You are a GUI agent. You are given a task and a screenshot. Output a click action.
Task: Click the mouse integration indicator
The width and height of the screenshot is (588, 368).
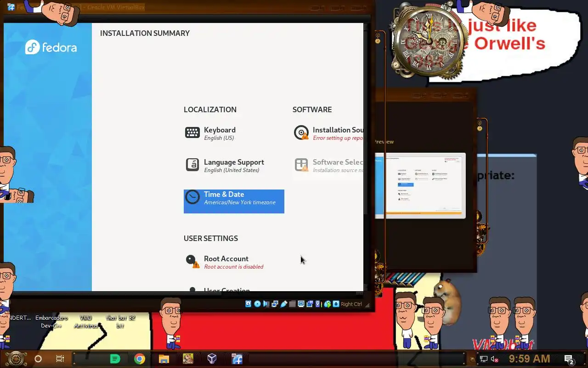point(328,304)
